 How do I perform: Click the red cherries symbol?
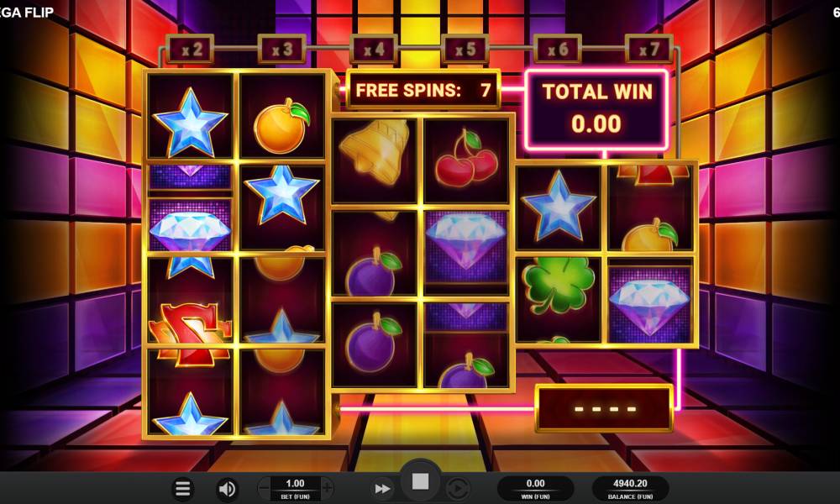(466, 159)
